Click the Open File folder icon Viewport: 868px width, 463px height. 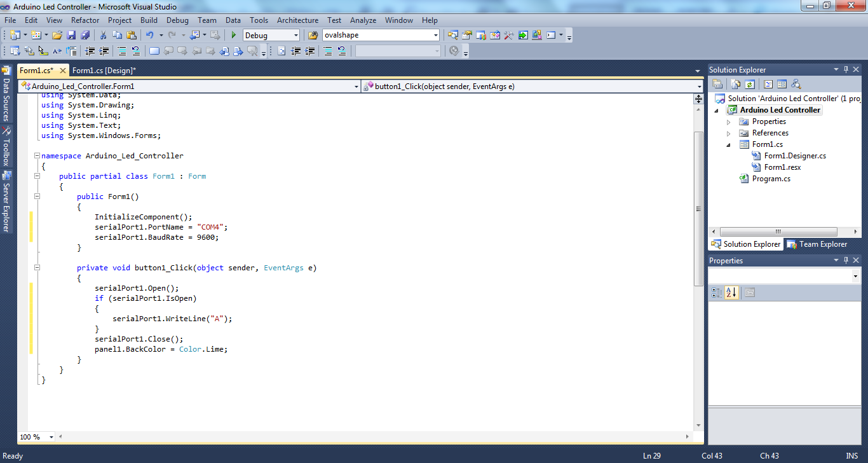coord(57,36)
